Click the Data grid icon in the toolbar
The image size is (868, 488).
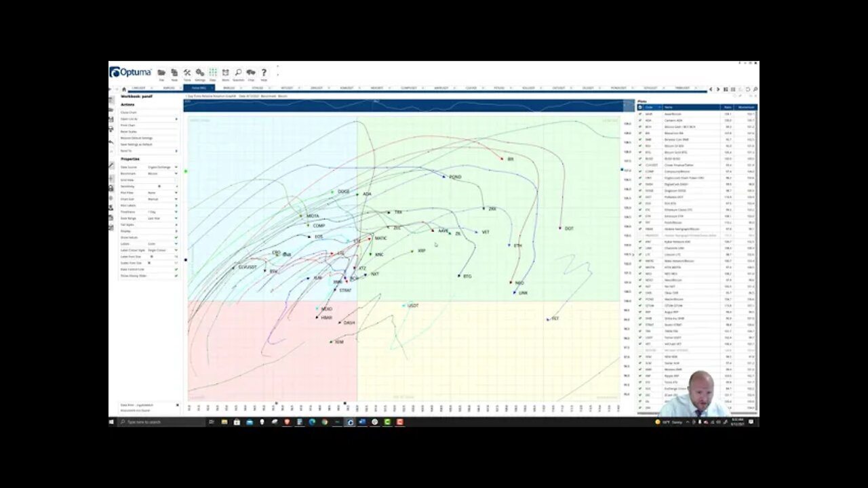pos(212,73)
